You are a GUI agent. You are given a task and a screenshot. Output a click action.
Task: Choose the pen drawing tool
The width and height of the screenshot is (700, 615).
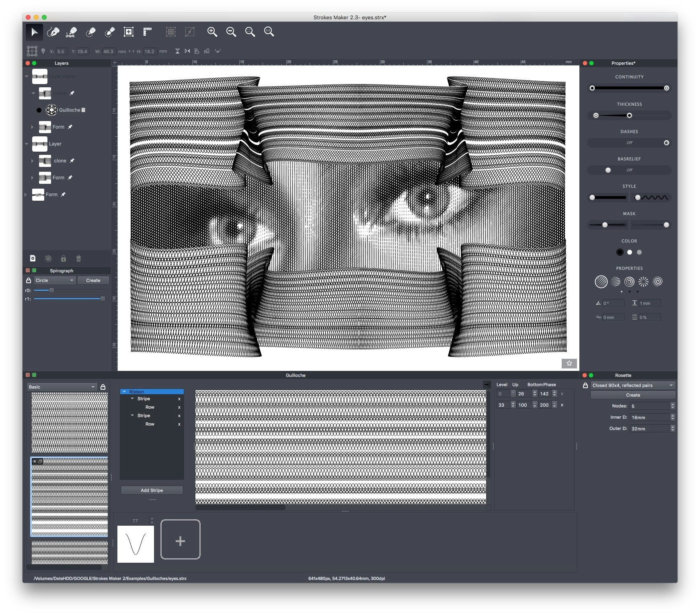[x=53, y=32]
